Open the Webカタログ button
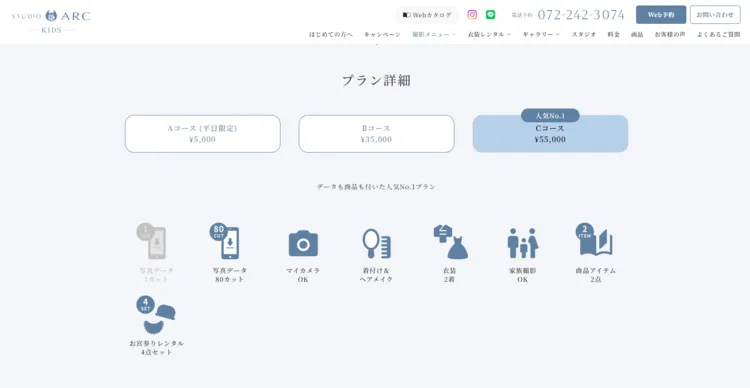Viewport: 750px width, 388px height. [x=427, y=15]
